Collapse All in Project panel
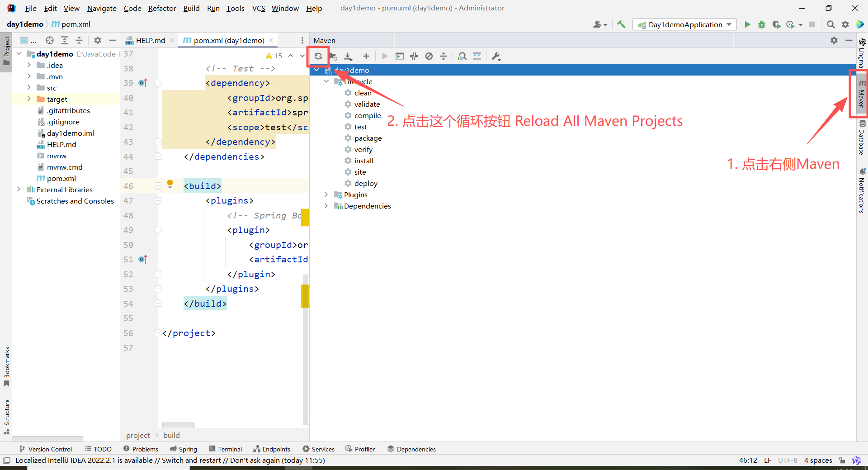The height and width of the screenshot is (470, 868). click(79, 40)
